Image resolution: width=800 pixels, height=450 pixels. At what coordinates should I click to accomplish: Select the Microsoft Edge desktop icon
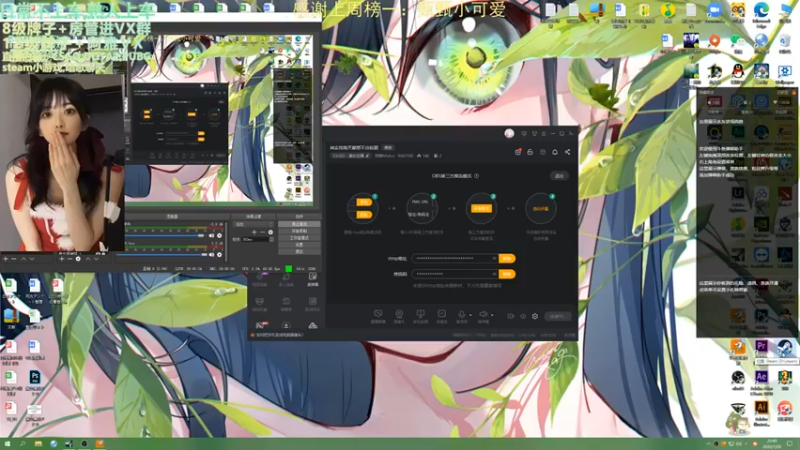click(x=761, y=9)
